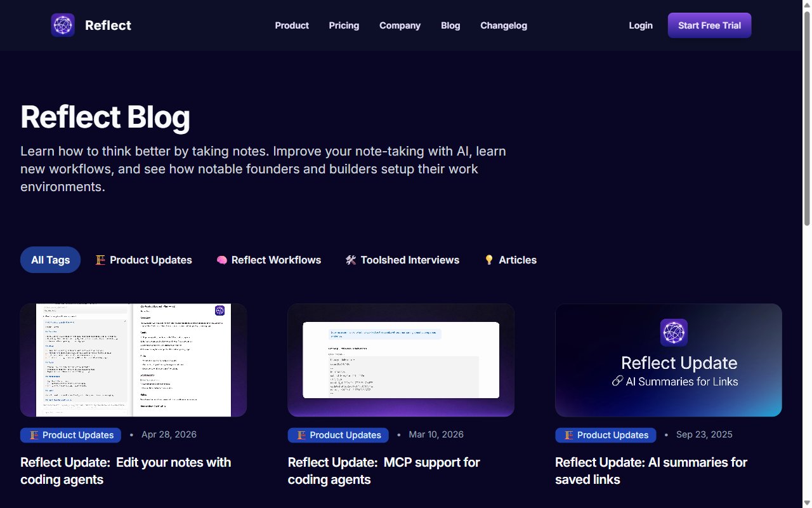Open the Changelog nav link
The image size is (812, 508).
point(504,25)
